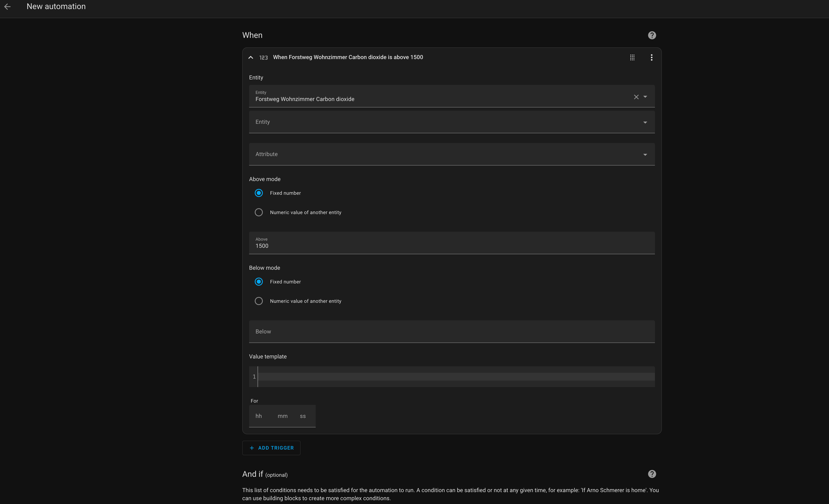Choose Numeric value of another entity for Above mode

tap(259, 212)
